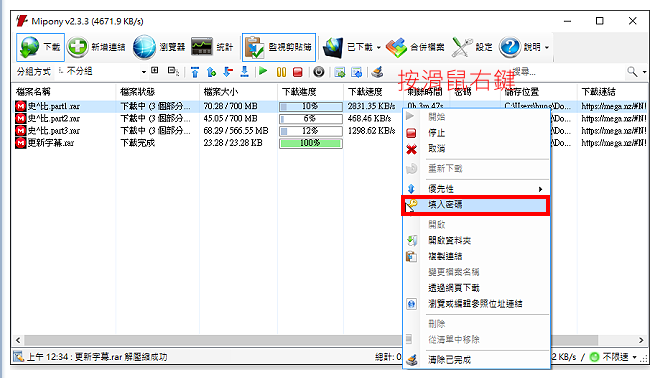Move selected download to bottom of queue
Viewport: 664px width, 378px height.
[244, 72]
